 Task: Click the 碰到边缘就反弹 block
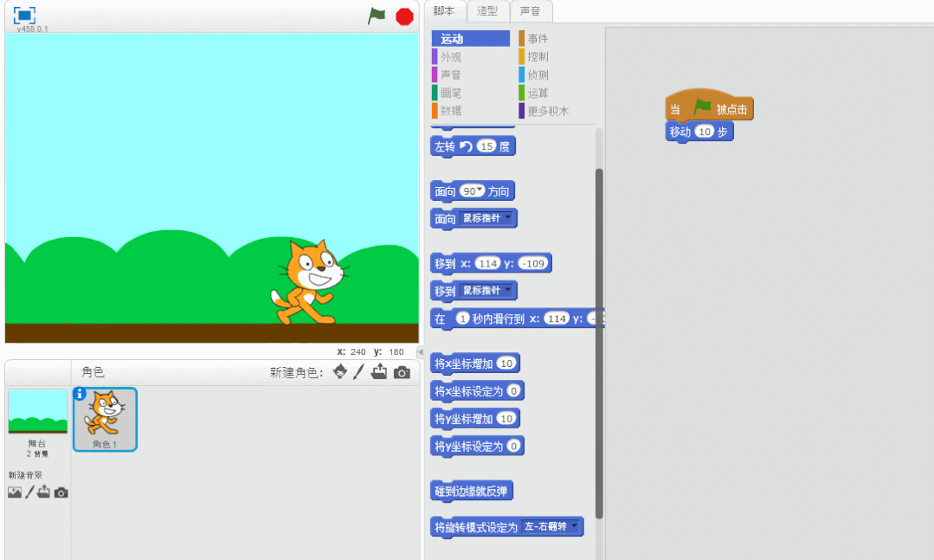pyautogui.click(x=471, y=492)
